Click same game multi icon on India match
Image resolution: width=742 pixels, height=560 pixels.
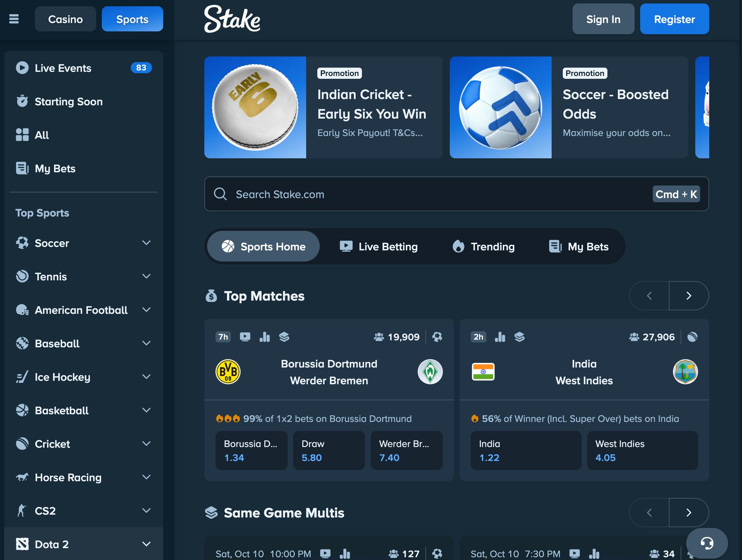[520, 337]
